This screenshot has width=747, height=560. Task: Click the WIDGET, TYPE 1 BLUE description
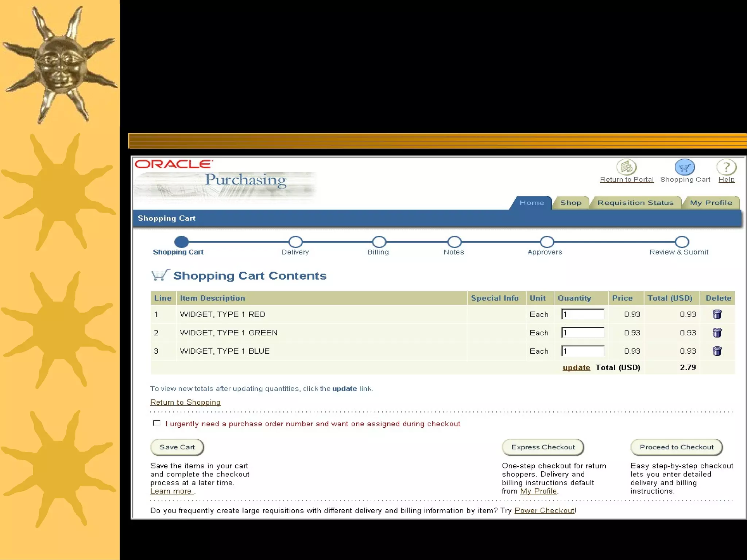point(224,351)
